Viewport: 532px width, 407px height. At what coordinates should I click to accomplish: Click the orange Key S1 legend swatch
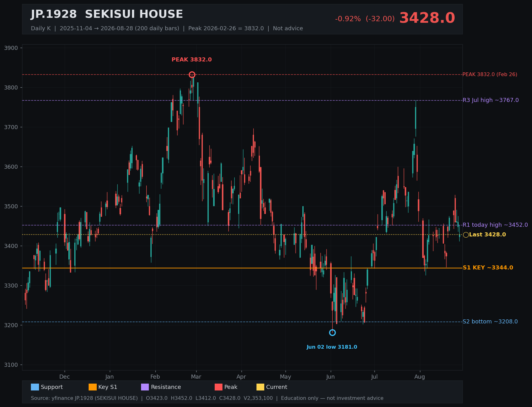(93, 387)
